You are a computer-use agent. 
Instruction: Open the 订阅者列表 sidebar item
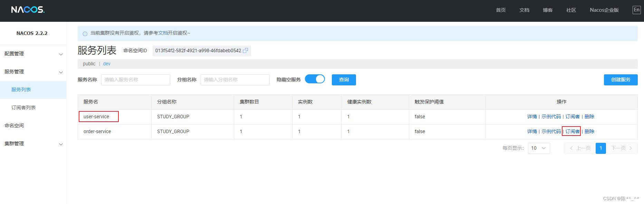(x=33, y=108)
